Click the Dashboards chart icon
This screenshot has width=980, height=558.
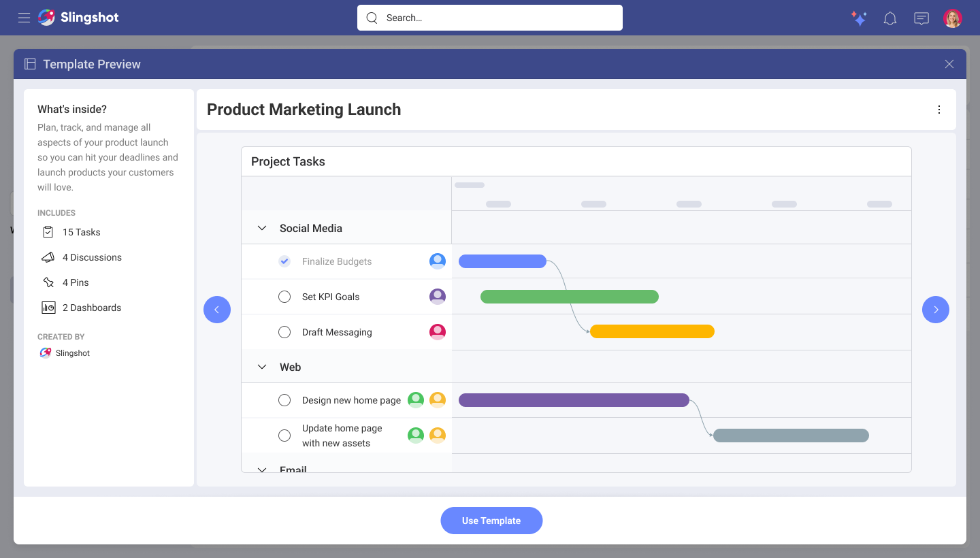coord(48,308)
